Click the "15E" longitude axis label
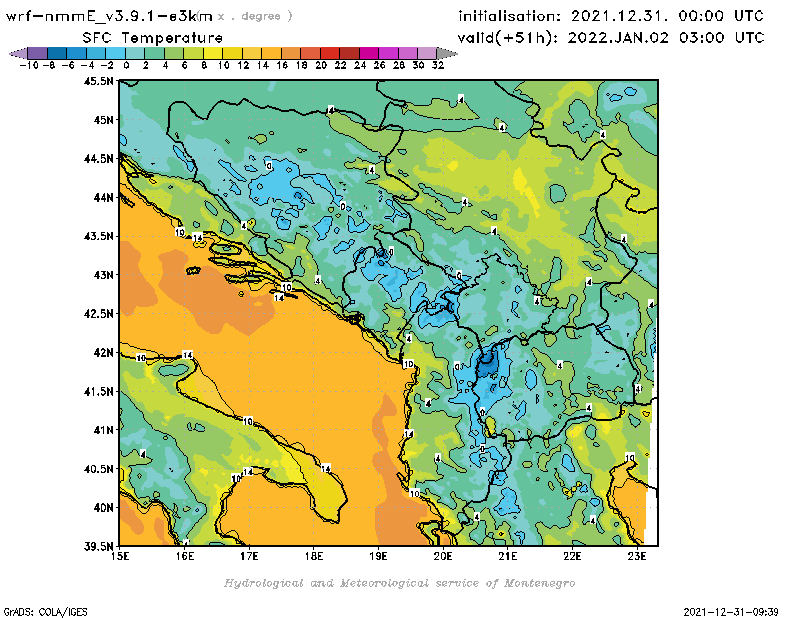Screen dimensions: 800x618 (120, 556)
